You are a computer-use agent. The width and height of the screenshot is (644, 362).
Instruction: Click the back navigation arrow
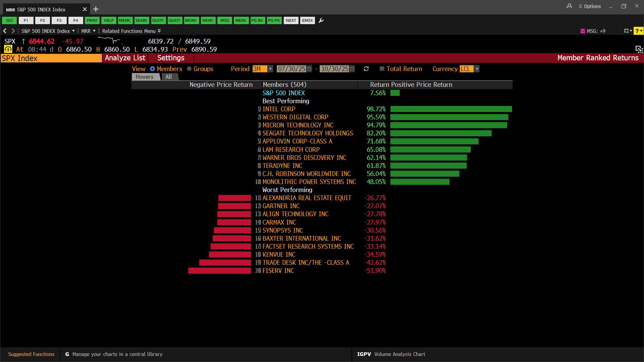[5, 31]
